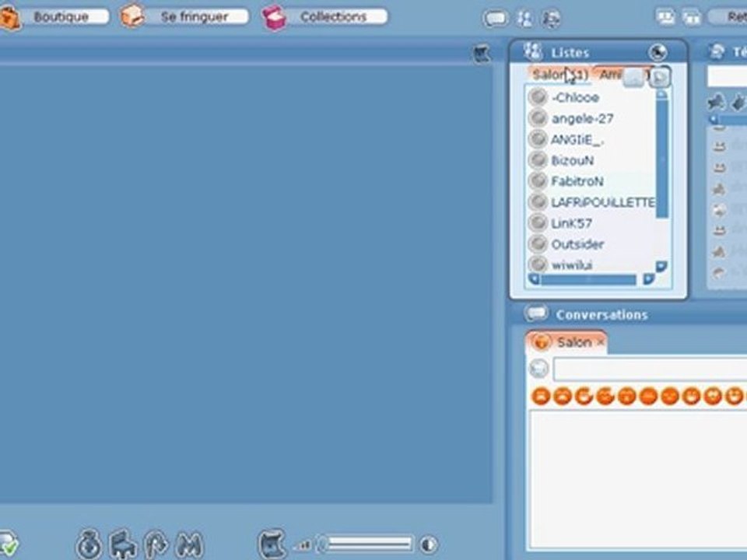Click the speech bubble icon in the top bar
The height and width of the screenshot is (560, 747).
click(x=496, y=19)
